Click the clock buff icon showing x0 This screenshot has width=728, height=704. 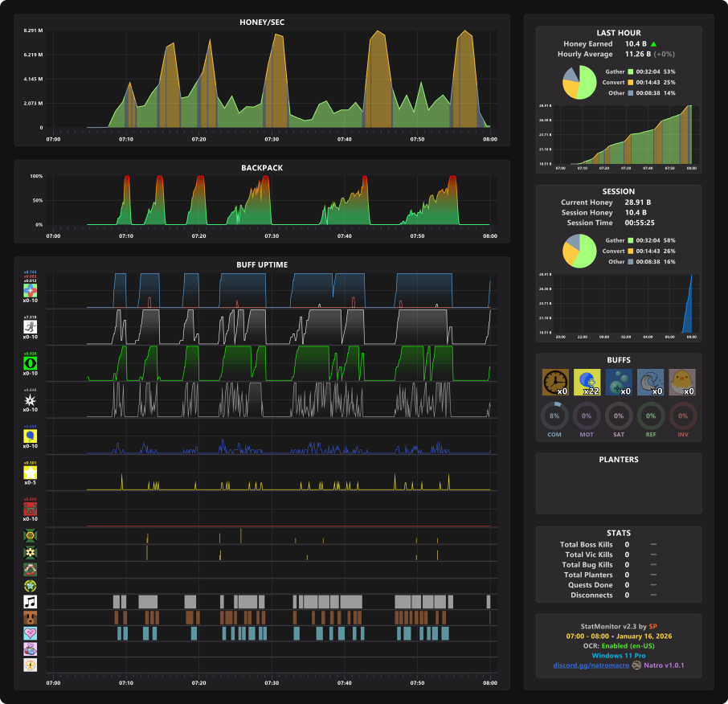555,383
